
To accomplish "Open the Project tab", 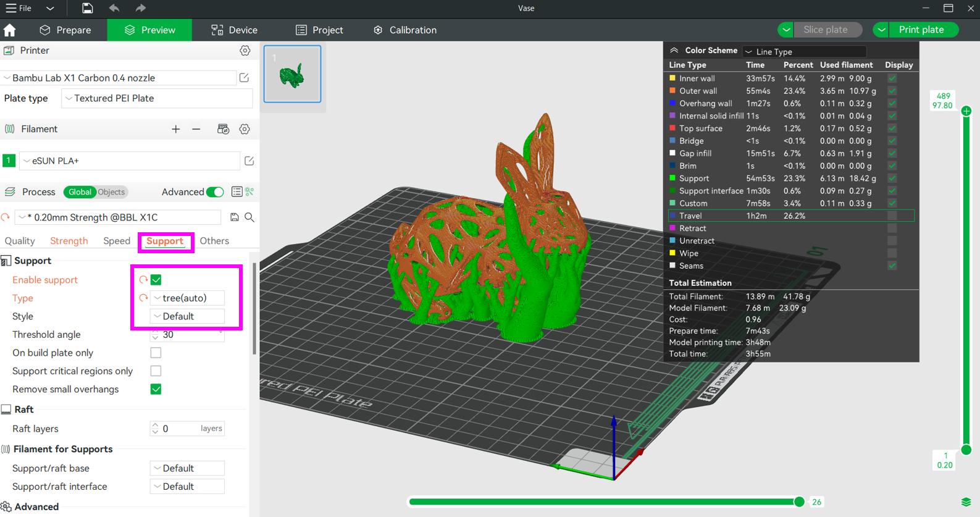I will coord(319,30).
